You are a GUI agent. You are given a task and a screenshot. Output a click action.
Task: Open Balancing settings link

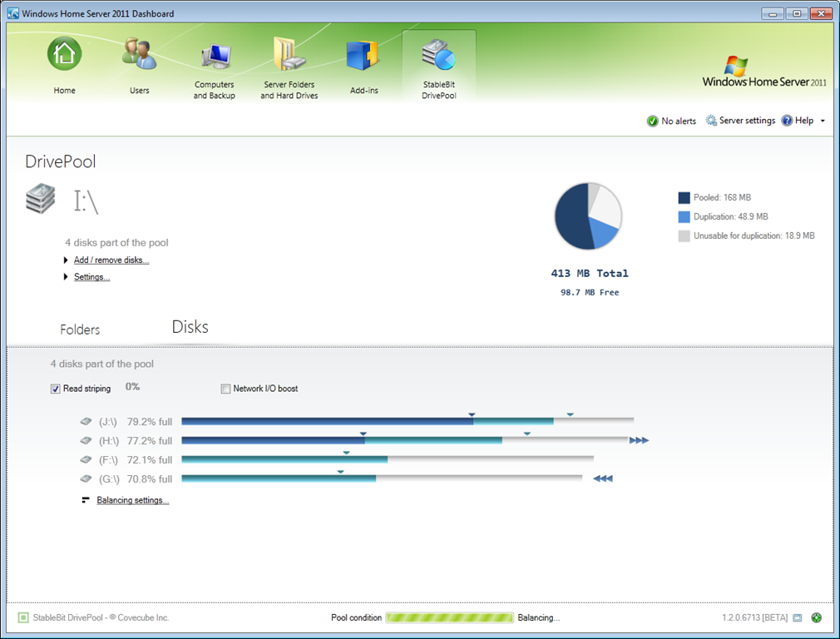133,500
